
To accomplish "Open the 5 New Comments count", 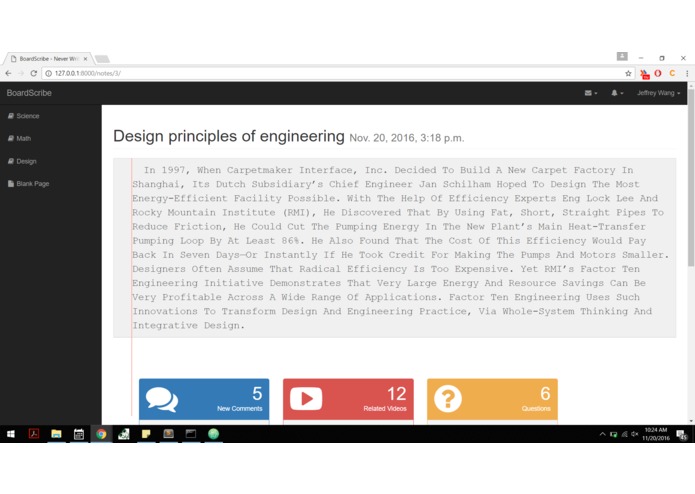I will (x=257, y=393).
